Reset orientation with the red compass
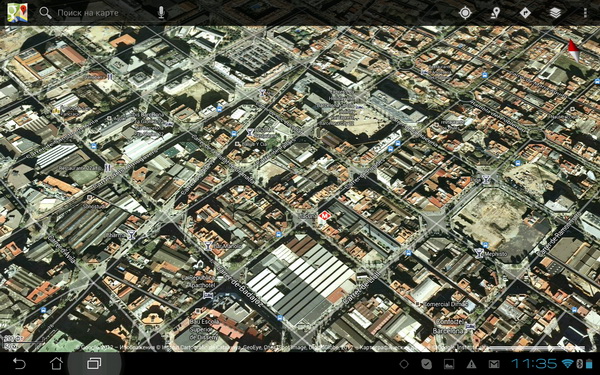Image resolution: width=600 pixels, height=375 pixels. 574,51
